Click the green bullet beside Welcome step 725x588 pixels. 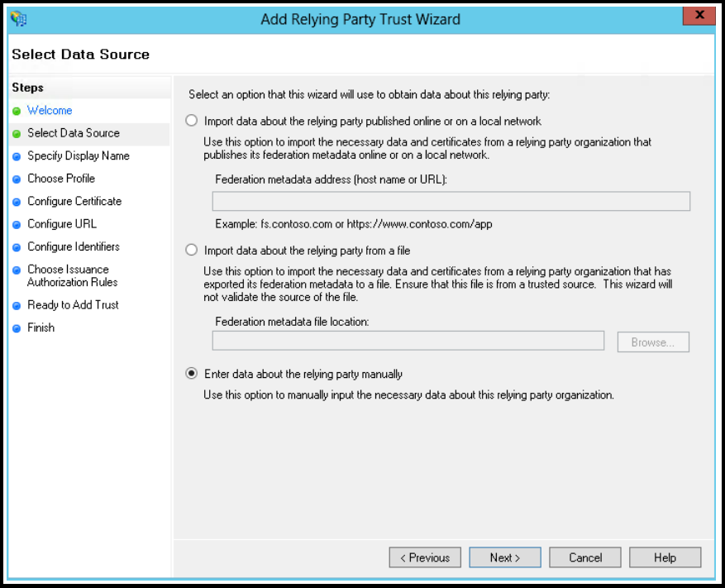coord(17,111)
